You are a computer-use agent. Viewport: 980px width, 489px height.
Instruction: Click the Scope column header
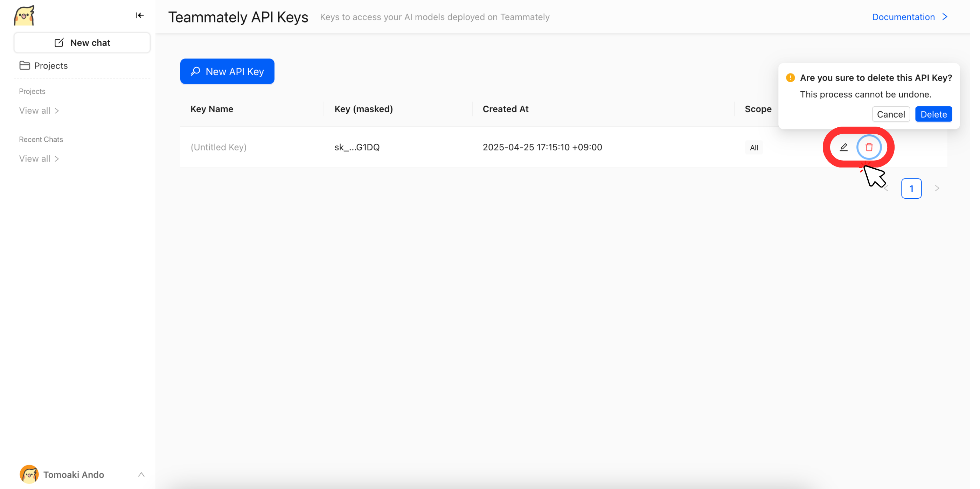coord(758,109)
